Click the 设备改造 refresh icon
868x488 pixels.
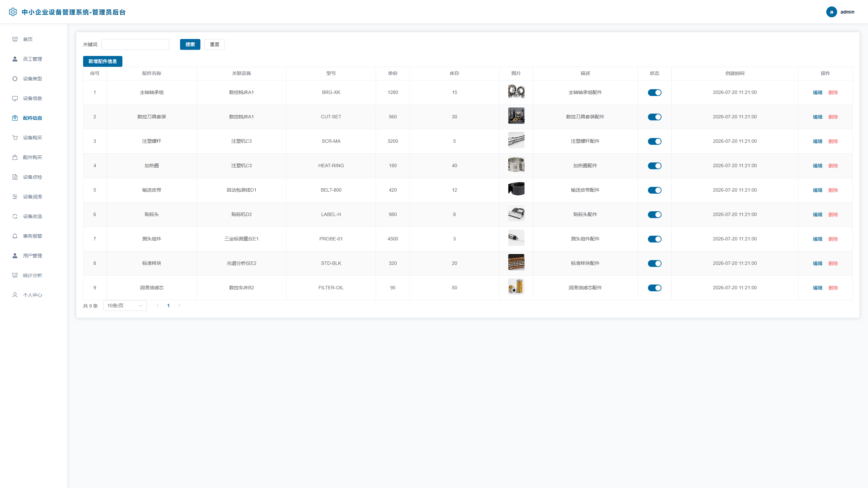(x=15, y=216)
